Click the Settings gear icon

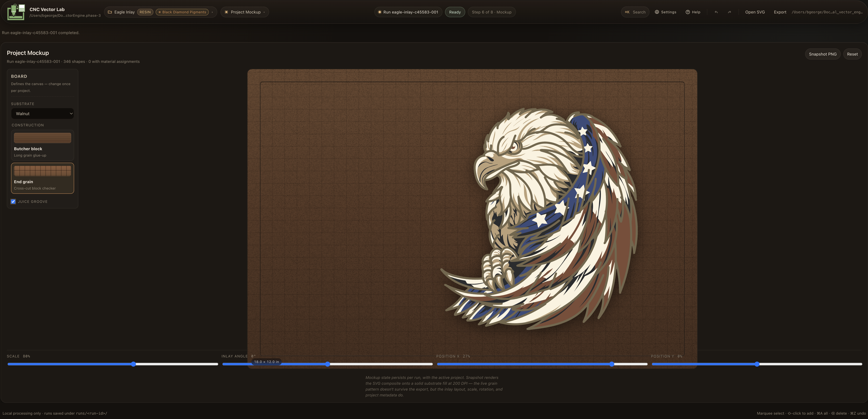pyautogui.click(x=657, y=12)
